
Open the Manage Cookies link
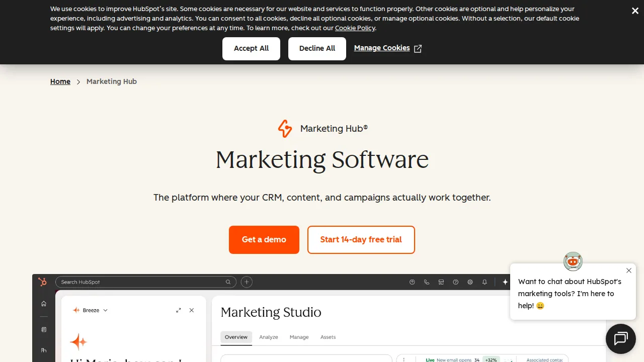(x=382, y=48)
